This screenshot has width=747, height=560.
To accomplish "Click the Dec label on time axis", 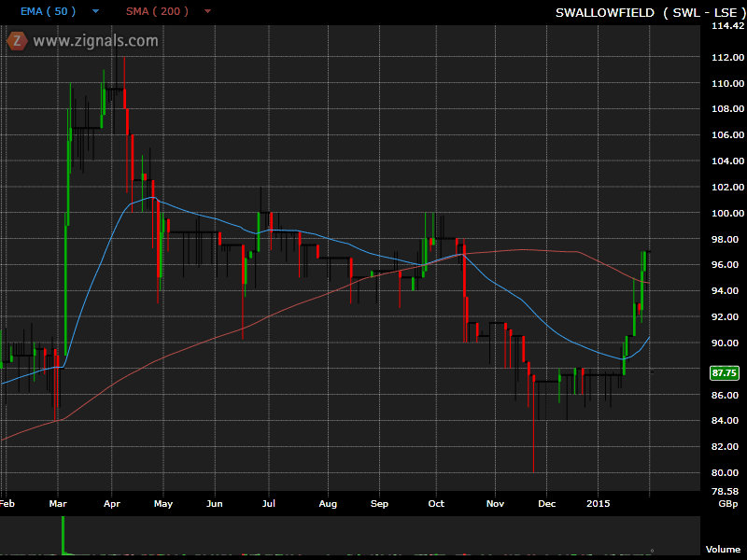I will coord(546,504).
